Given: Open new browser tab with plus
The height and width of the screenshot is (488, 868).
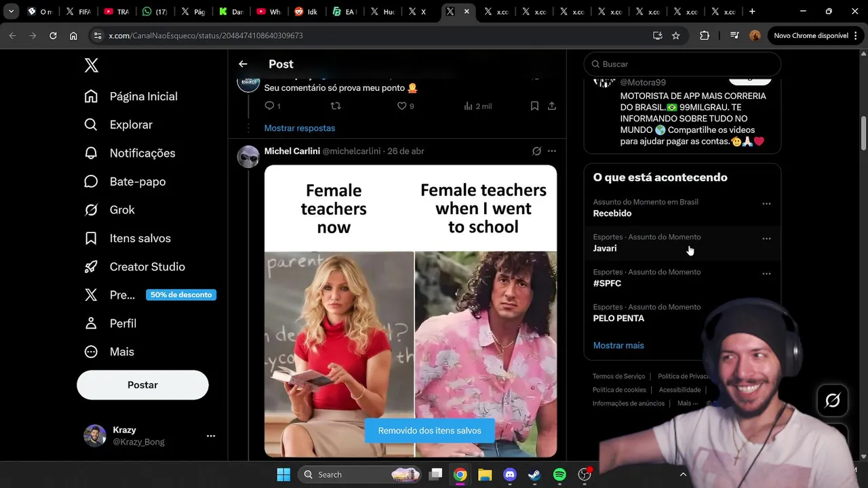Looking at the screenshot, I should (752, 12).
